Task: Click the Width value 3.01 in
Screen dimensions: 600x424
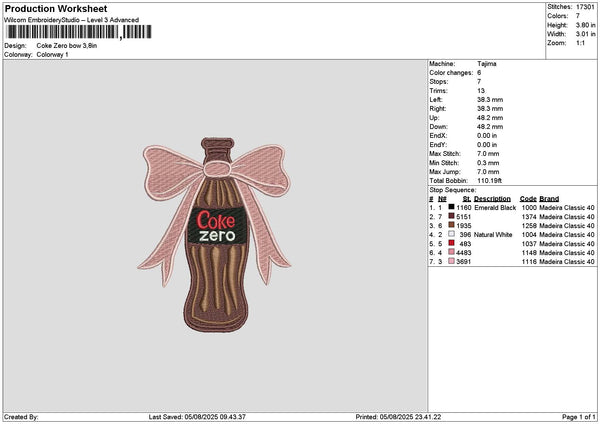Action: click(585, 34)
